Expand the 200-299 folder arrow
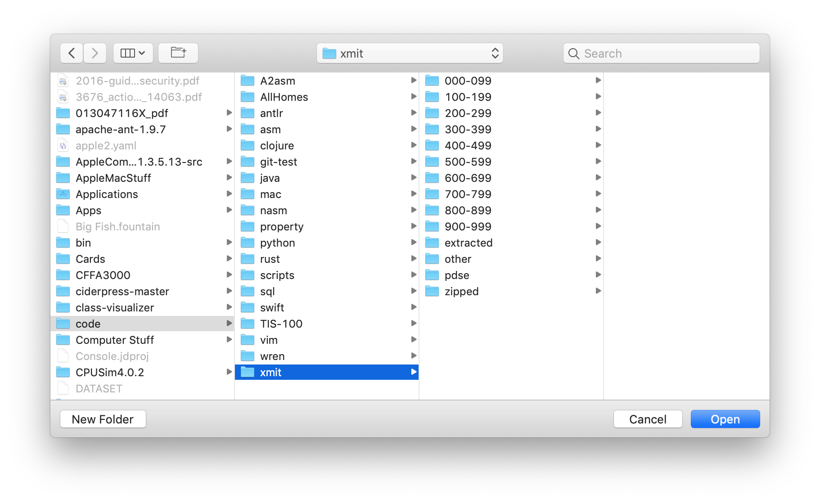The height and width of the screenshot is (504, 820). click(x=598, y=112)
